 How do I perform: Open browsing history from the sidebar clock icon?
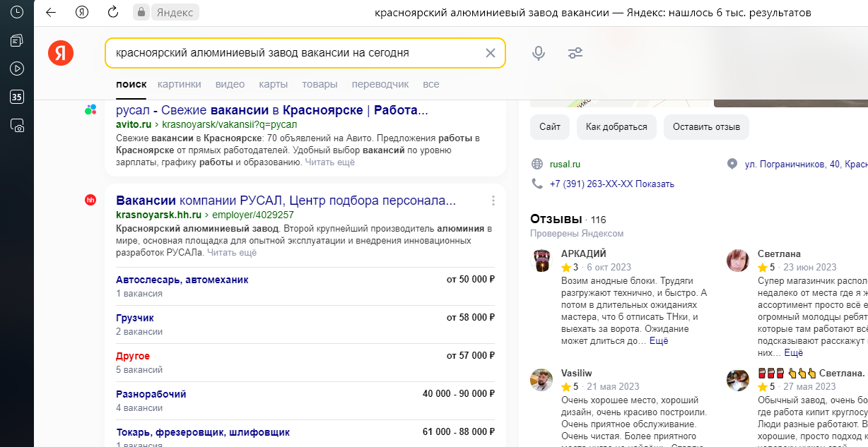pyautogui.click(x=16, y=11)
